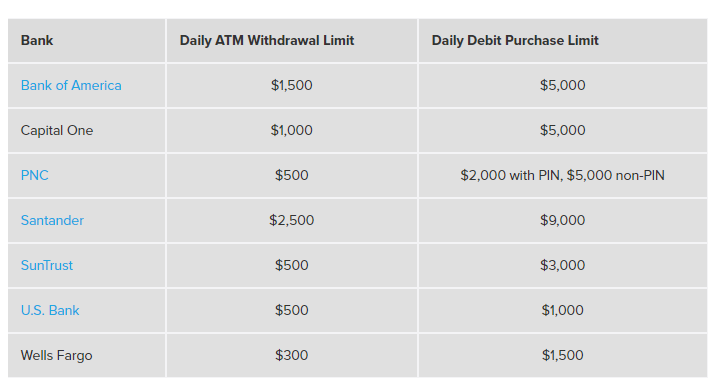This screenshot has height=389, width=728.
Task: Follow the Santander hyperlink
Action: pos(52,220)
